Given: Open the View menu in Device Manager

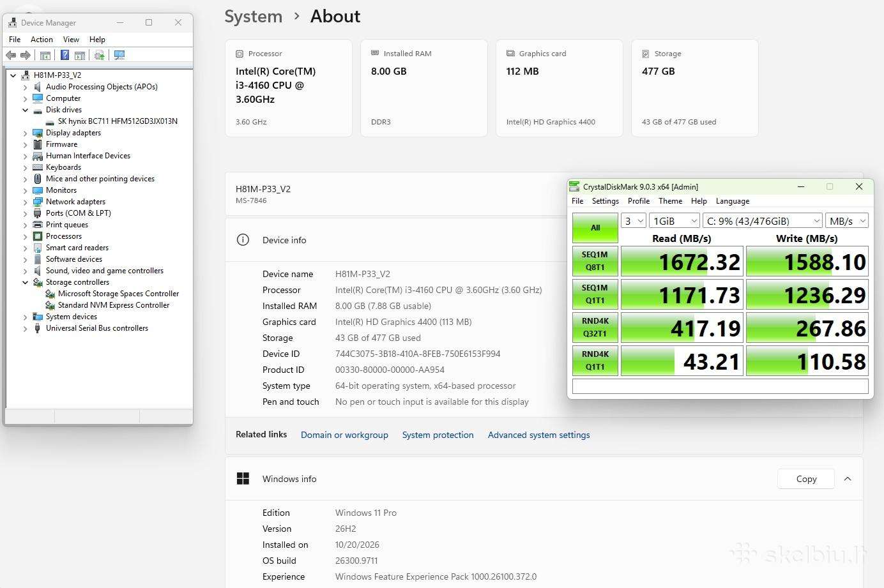Looking at the screenshot, I should 71,40.
